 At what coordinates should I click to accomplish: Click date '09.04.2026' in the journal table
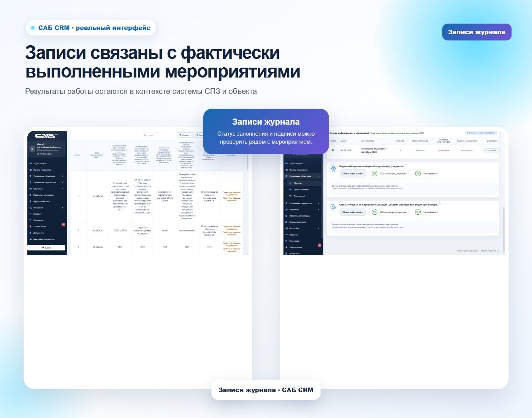[x=98, y=247]
